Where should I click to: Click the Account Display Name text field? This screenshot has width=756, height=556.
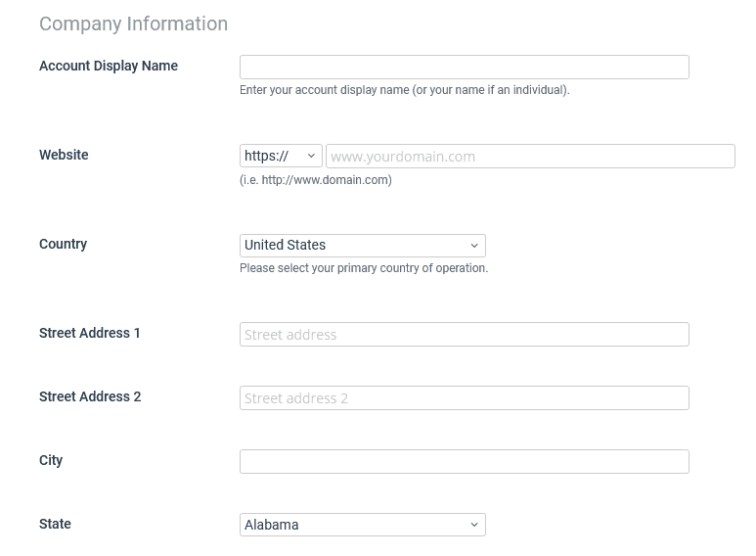(x=464, y=67)
